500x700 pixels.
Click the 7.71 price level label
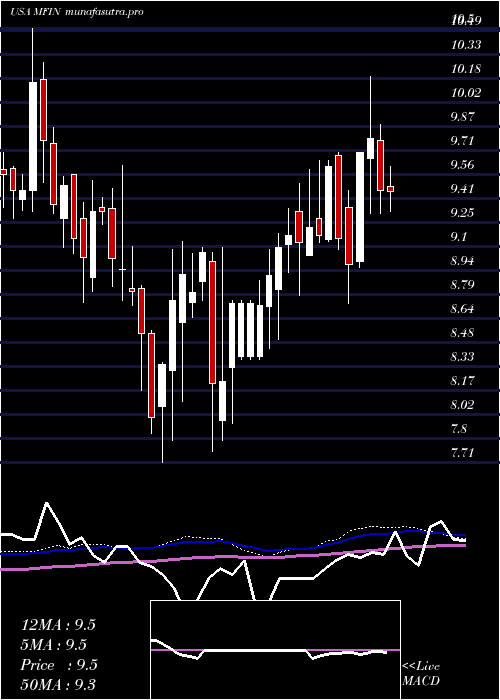pos(462,453)
